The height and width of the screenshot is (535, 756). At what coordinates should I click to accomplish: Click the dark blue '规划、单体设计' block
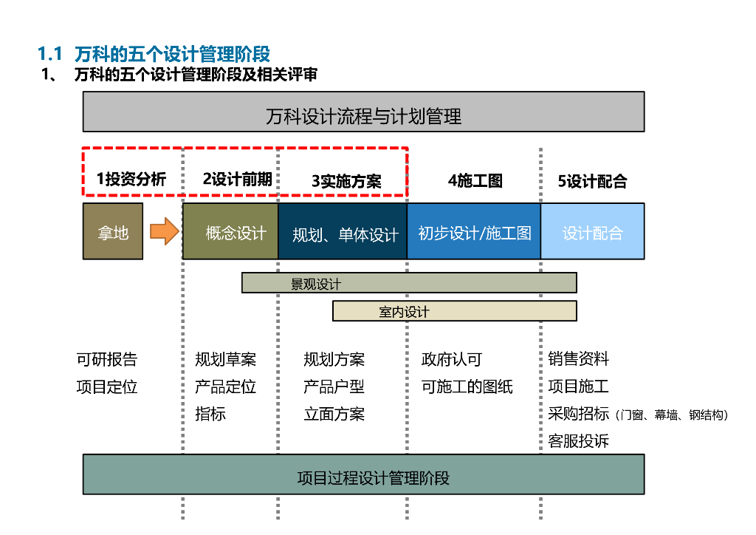click(343, 231)
